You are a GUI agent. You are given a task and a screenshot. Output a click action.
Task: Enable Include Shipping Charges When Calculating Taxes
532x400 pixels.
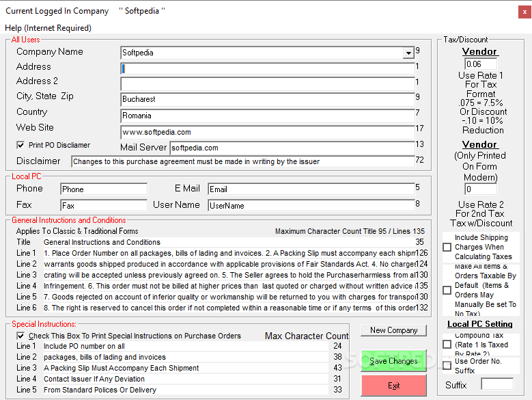447,248
